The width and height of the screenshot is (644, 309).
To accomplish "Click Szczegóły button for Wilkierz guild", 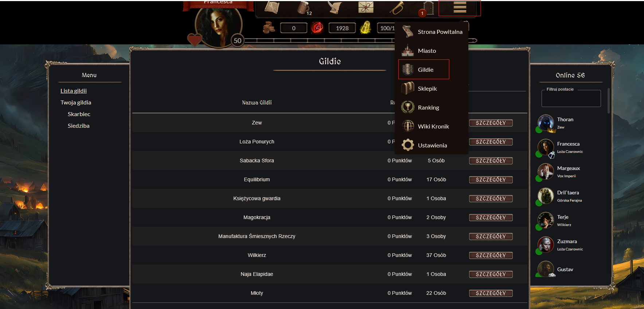I will click(x=491, y=255).
